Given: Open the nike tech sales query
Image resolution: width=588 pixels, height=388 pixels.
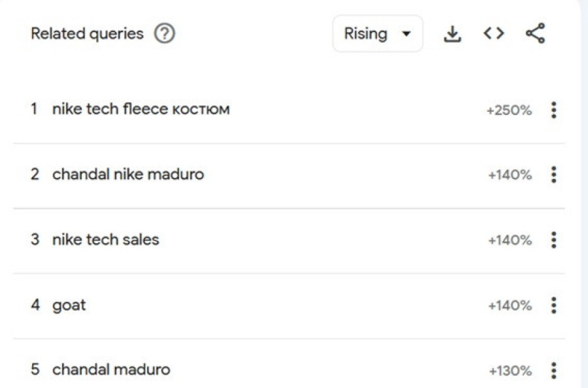Looking at the screenshot, I should [105, 240].
